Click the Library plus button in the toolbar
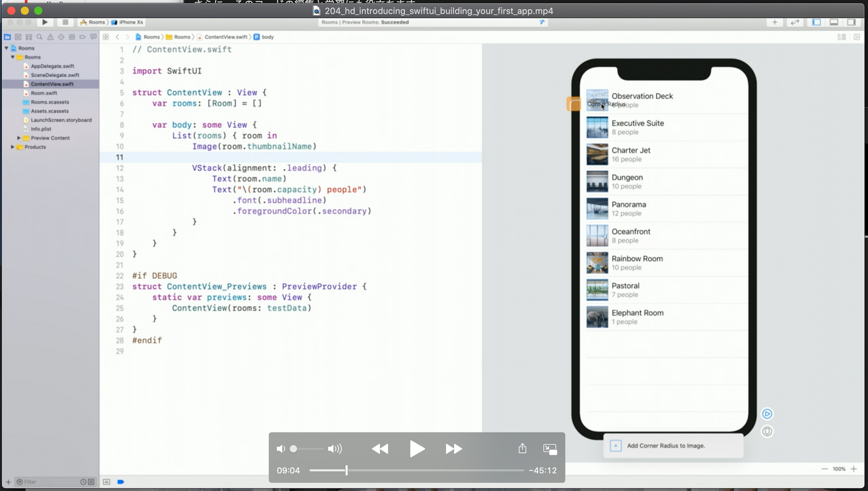Screen dimensions: 868x491 point(775,22)
